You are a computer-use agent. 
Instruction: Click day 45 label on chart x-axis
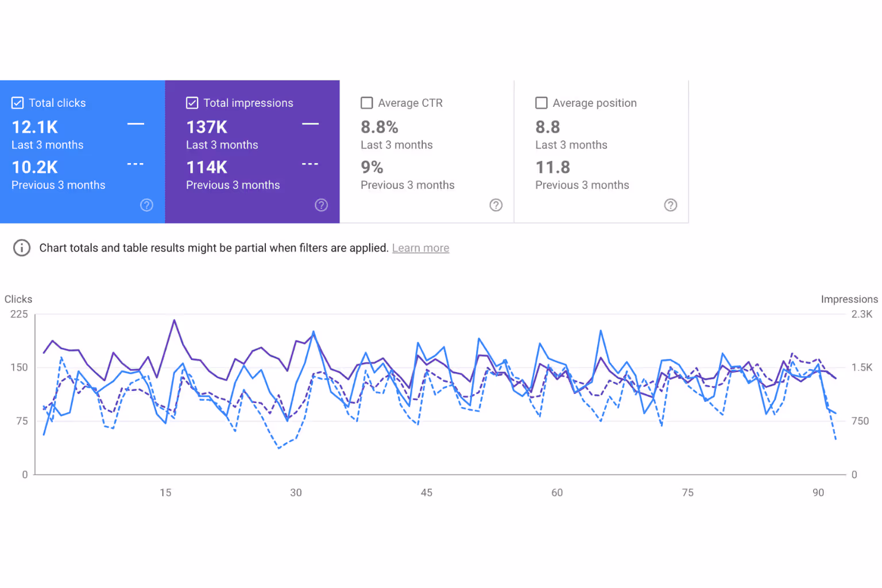426,493
